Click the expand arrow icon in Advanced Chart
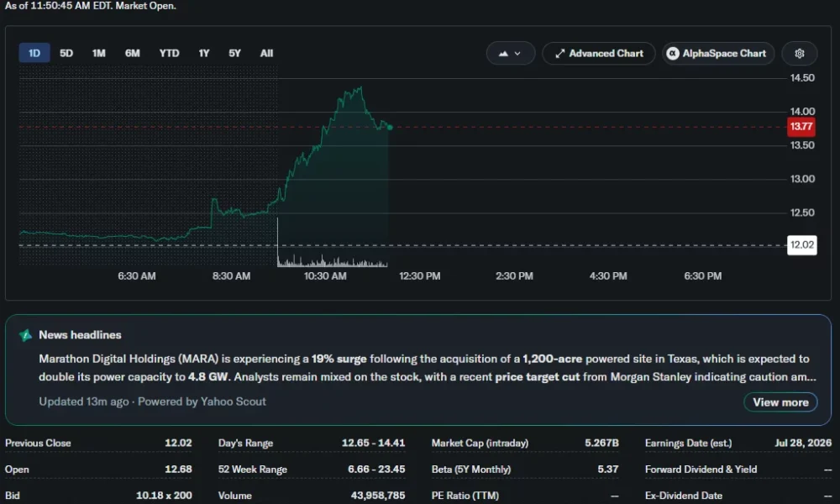This screenshot has width=840, height=504. (559, 54)
